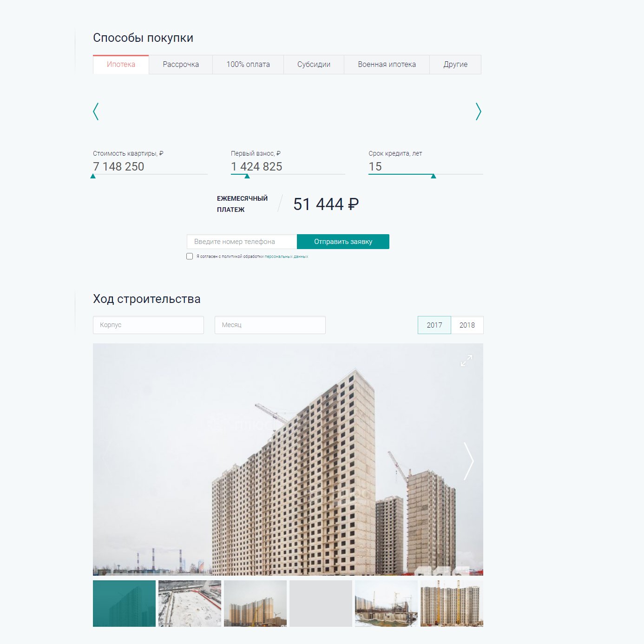Adjust the first payment slider handle
The height and width of the screenshot is (644, 644).
247,176
